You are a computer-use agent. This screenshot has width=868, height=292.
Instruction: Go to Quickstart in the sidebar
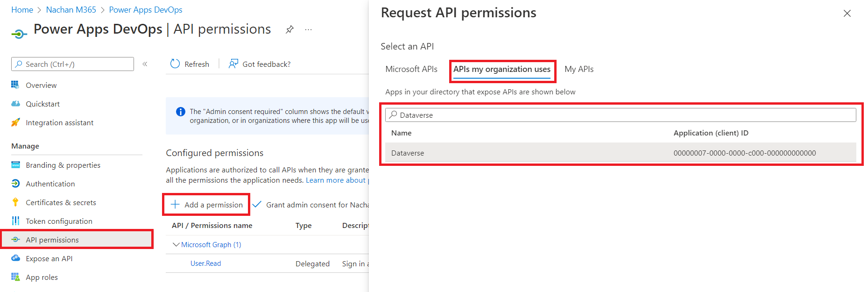click(42, 104)
